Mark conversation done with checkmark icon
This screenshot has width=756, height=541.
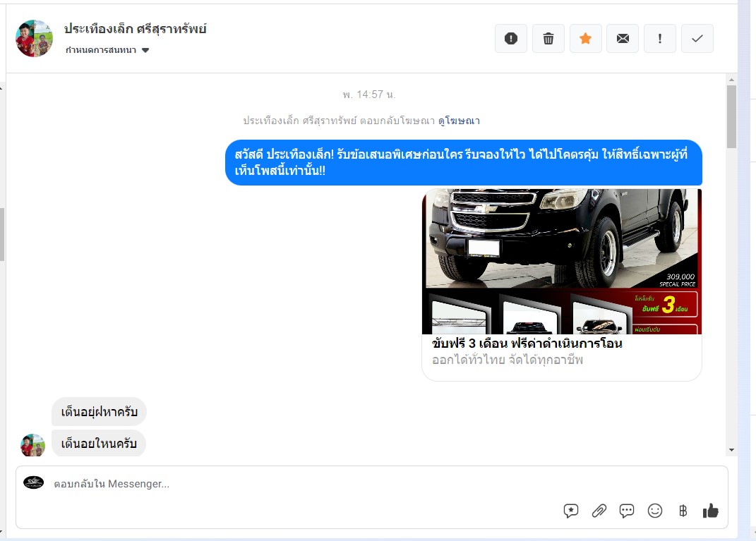(x=697, y=39)
